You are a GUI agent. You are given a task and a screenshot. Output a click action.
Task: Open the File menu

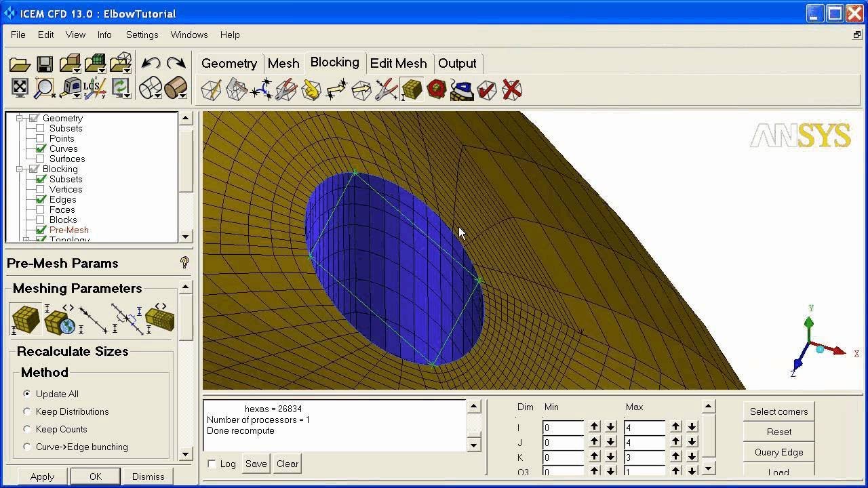point(18,35)
